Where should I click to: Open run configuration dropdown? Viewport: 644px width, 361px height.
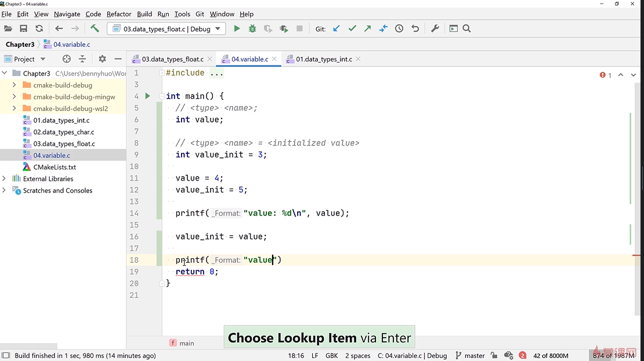(167, 29)
